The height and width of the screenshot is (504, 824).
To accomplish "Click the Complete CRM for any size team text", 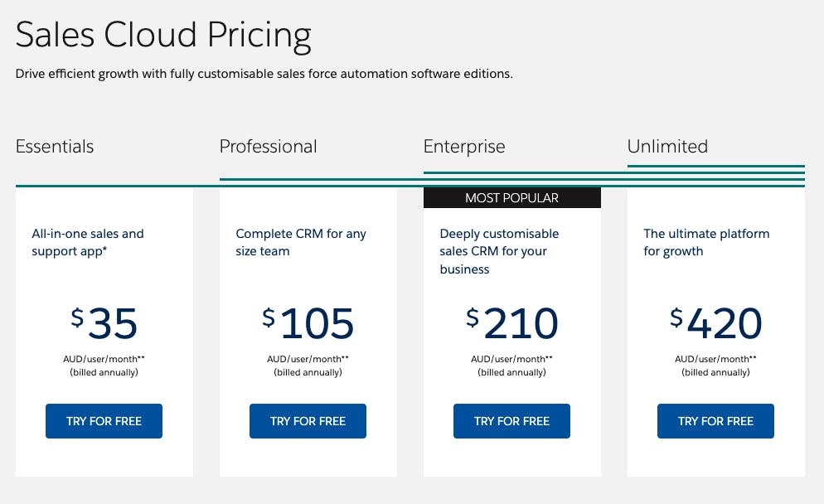I will [x=301, y=242].
